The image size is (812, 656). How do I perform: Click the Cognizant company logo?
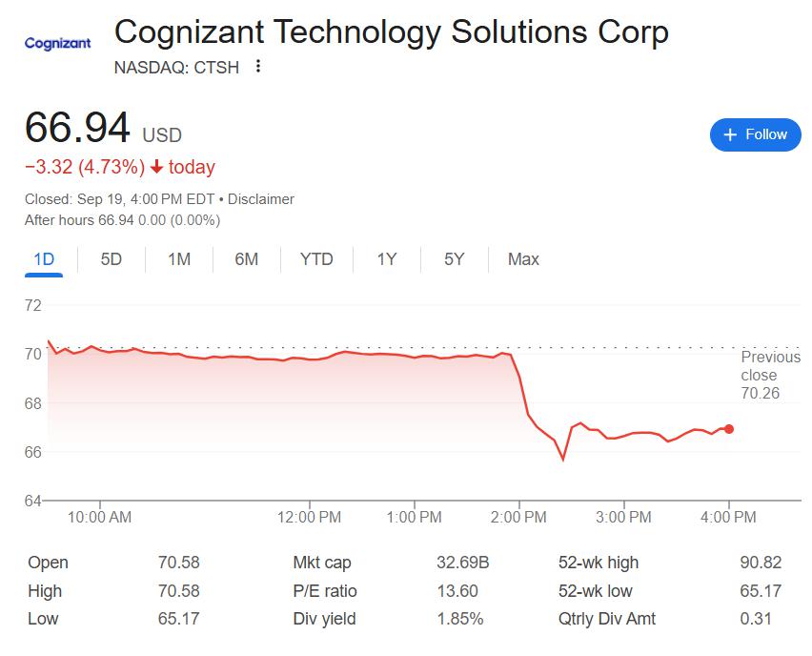pos(57,43)
